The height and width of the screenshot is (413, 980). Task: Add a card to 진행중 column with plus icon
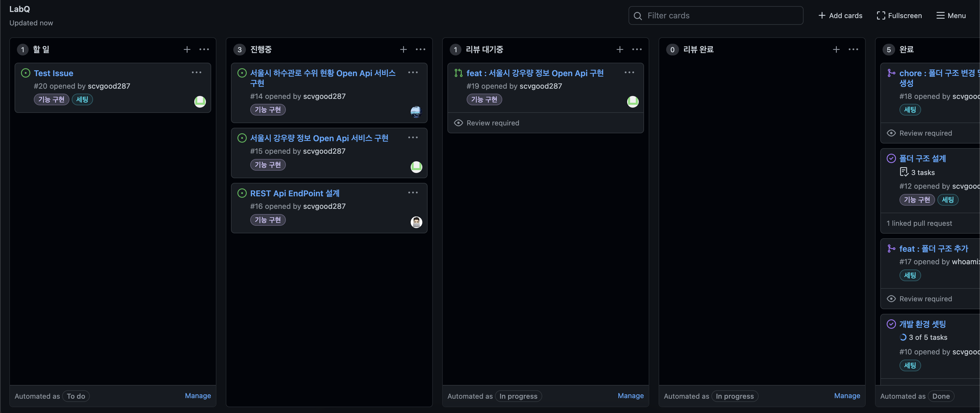click(403, 50)
